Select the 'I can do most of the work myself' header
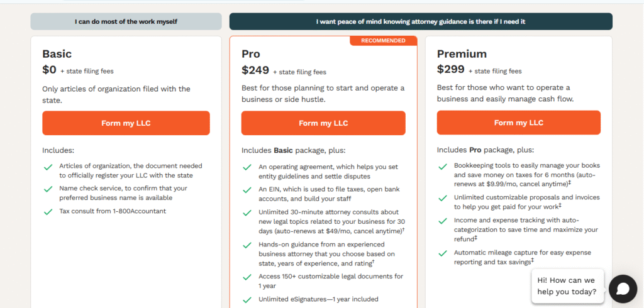 126,21
